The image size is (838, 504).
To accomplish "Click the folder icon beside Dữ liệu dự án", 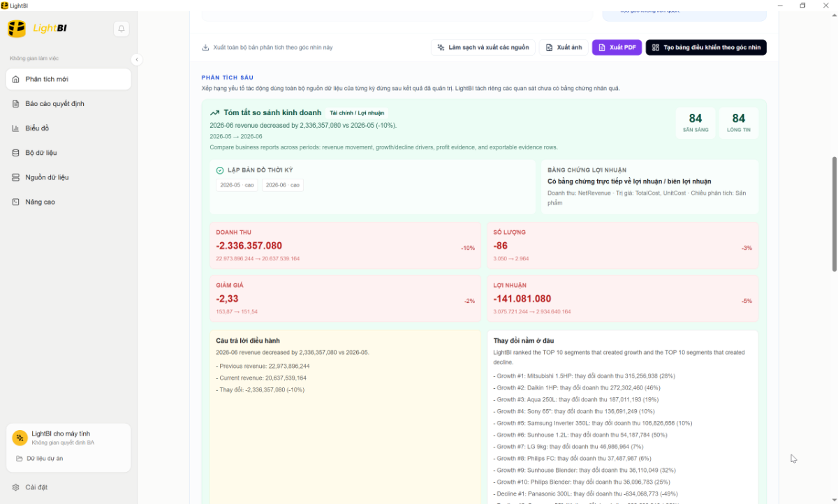I will (x=20, y=459).
